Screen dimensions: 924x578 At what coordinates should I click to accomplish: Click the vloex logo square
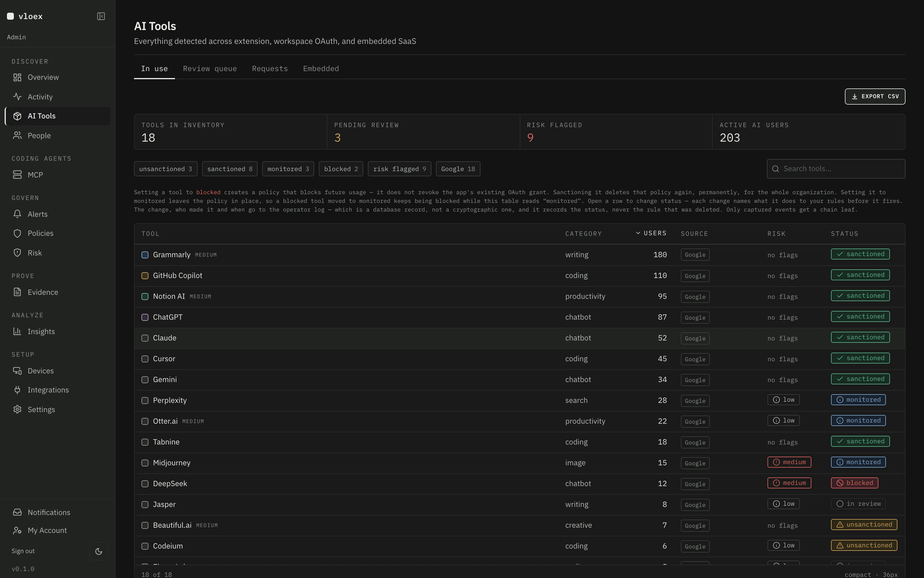coord(10,16)
